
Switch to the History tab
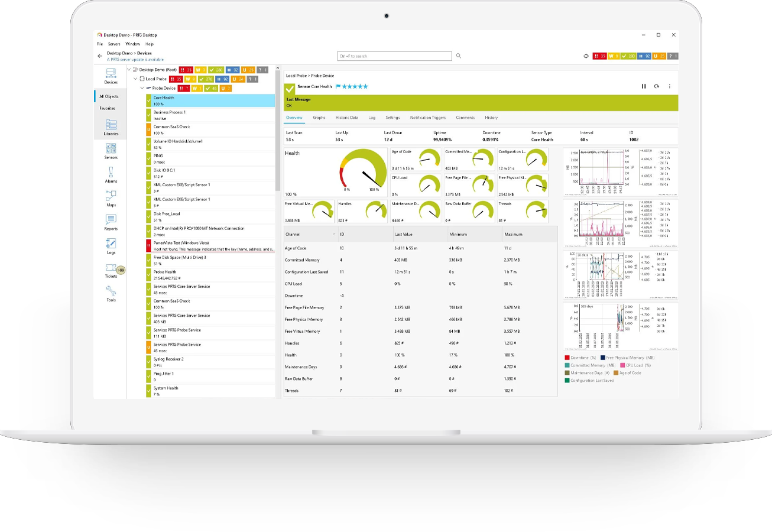491,118
